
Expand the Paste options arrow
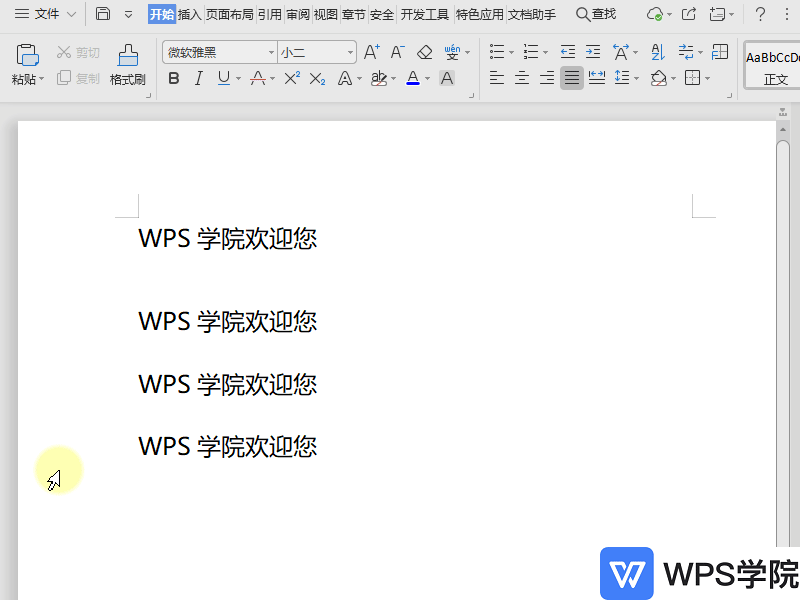(41, 79)
